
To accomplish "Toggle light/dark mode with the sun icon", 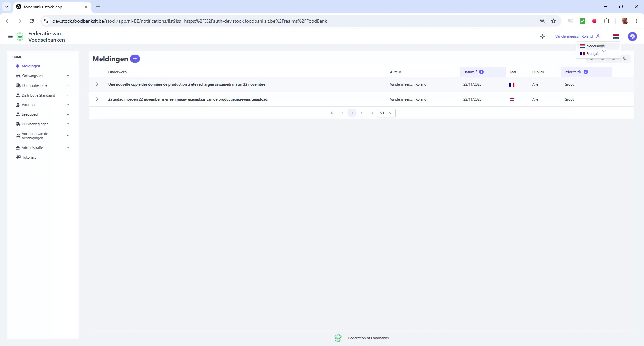I will click(x=543, y=36).
